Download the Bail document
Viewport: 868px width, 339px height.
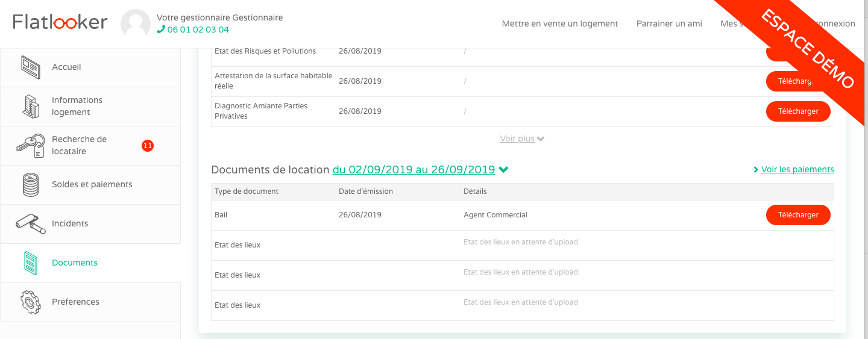[x=798, y=215]
